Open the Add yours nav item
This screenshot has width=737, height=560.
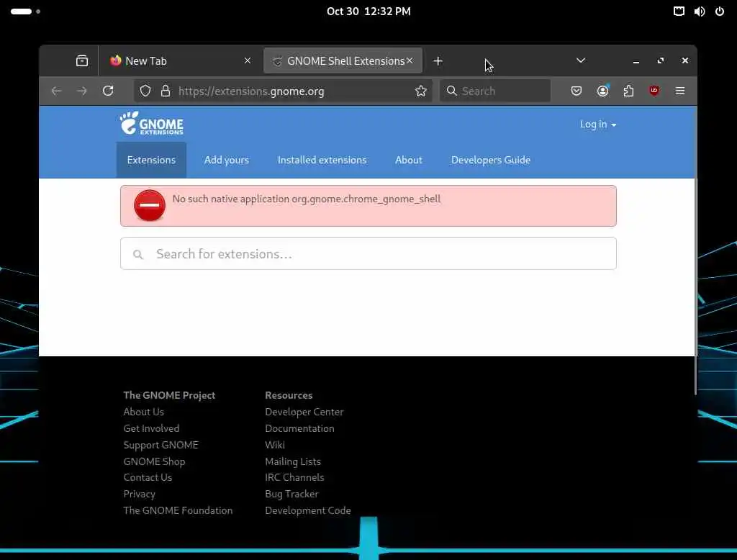pyautogui.click(x=227, y=160)
